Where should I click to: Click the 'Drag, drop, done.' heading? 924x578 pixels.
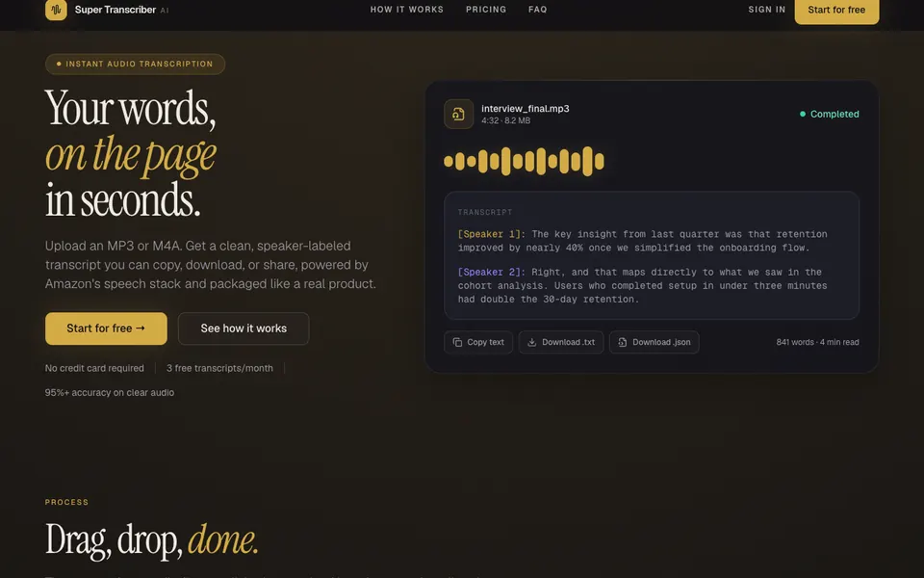tap(152, 539)
